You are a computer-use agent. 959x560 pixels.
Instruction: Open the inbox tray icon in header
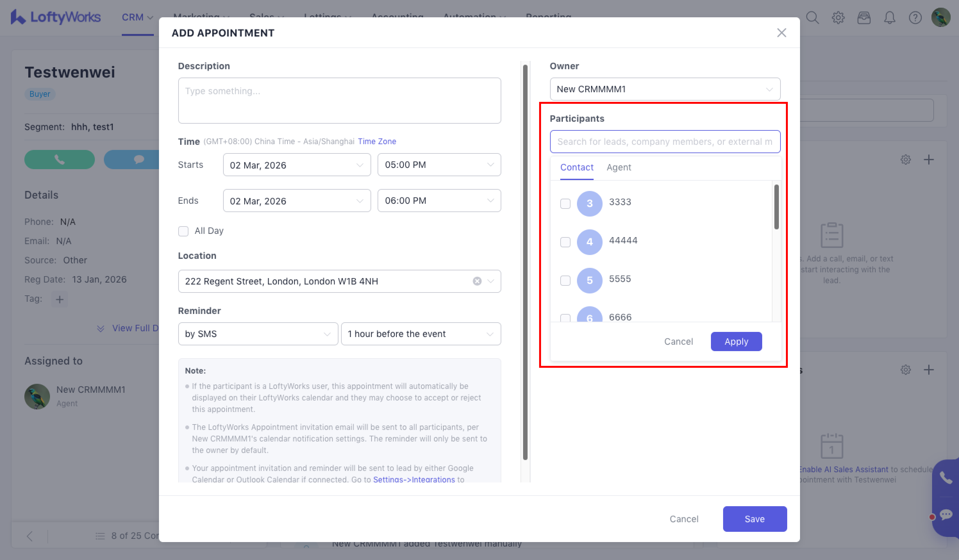864,18
